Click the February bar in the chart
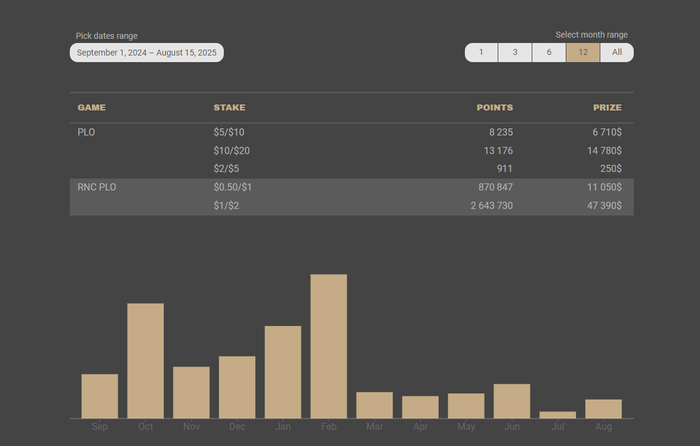700x446 pixels. coord(329,346)
